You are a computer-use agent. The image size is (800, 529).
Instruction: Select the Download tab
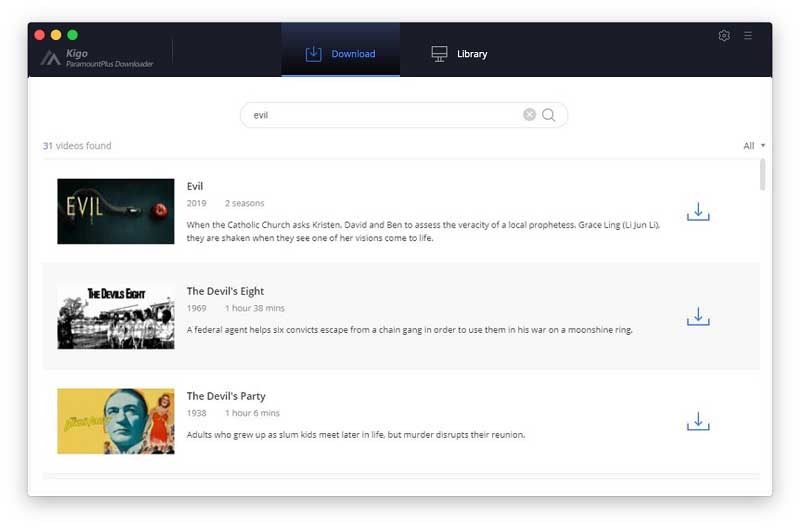tap(341, 54)
